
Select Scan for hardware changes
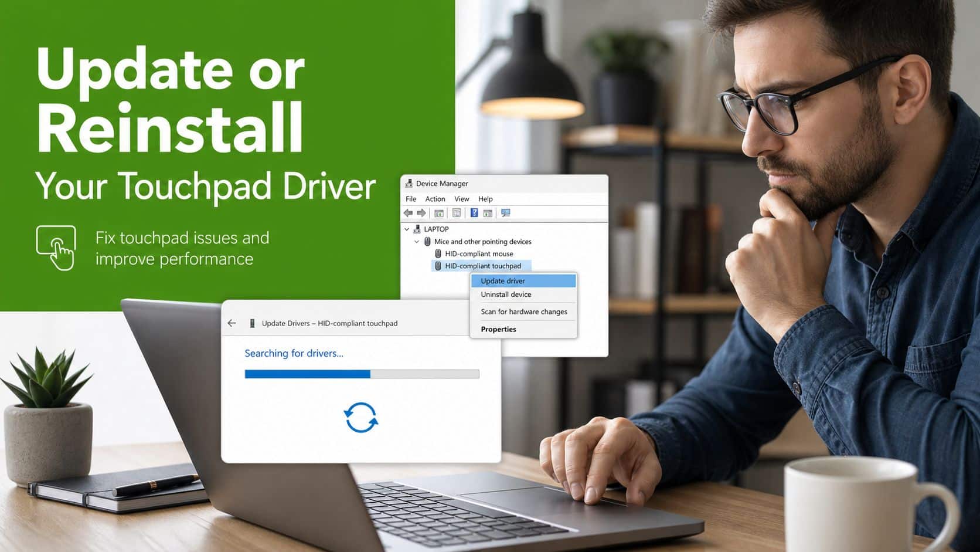click(523, 311)
